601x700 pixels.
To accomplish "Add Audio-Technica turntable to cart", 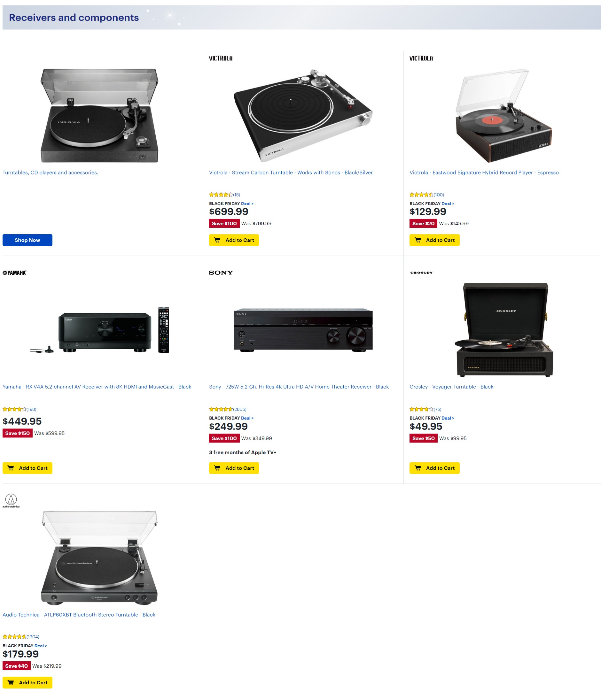I will click(x=27, y=682).
